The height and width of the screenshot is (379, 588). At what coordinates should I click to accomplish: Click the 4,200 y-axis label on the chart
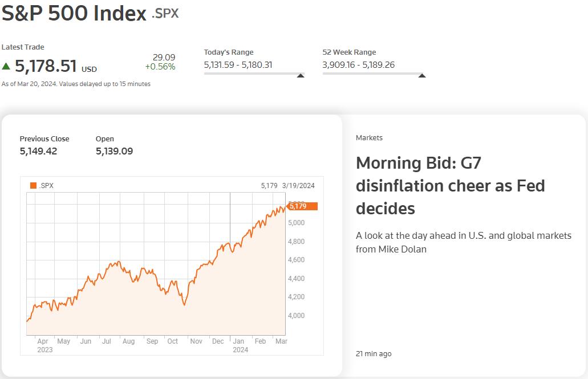296,297
